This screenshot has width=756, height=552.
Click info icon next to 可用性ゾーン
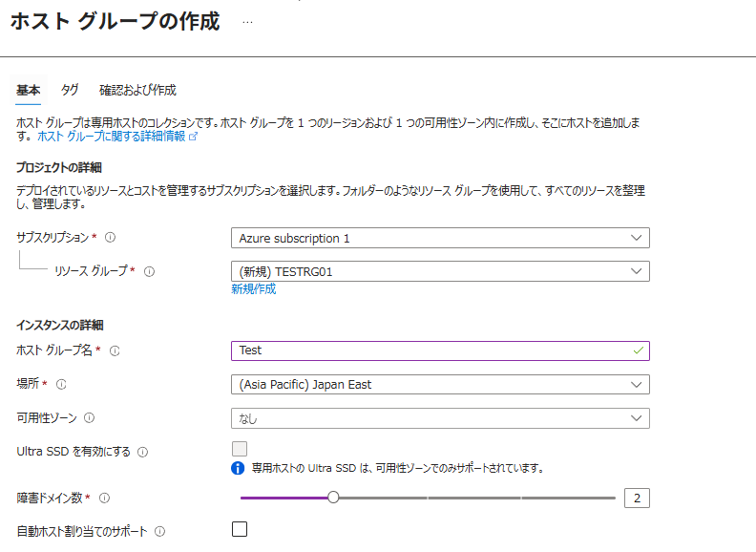[x=89, y=418]
